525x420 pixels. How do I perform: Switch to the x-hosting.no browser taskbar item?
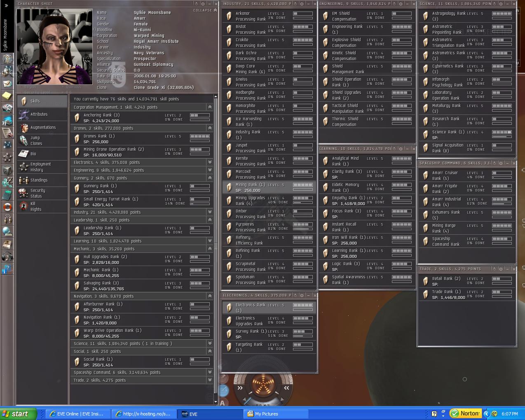[x=143, y=414]
